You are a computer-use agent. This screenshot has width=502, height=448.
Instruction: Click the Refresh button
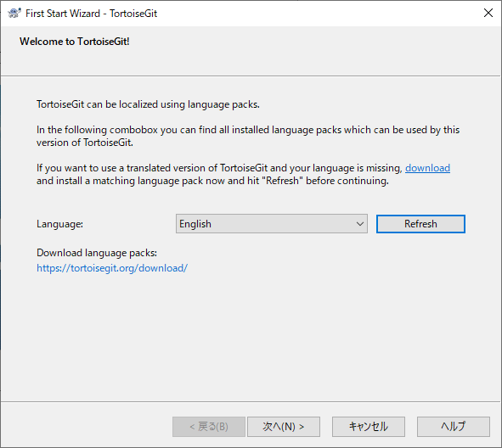(420, 224)
